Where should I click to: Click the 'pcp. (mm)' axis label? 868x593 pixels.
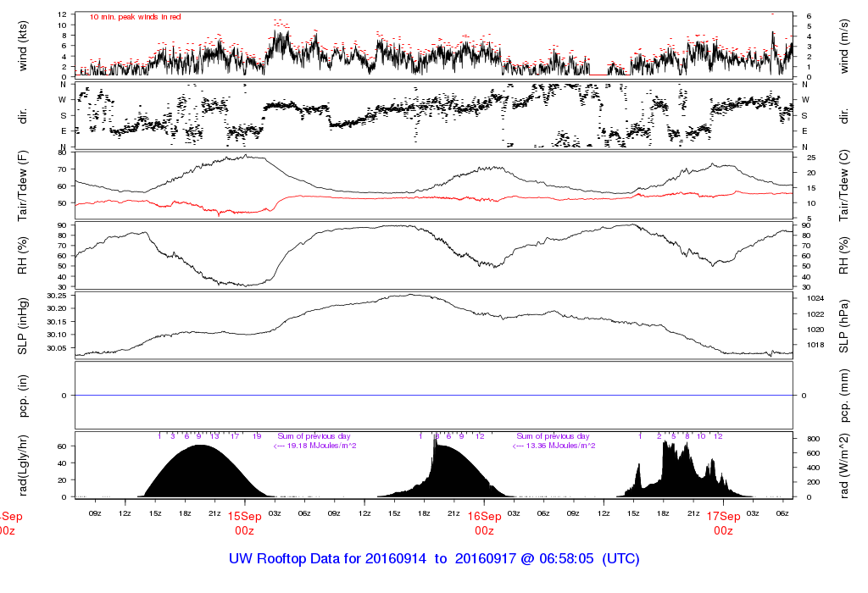[x=843, y=396]
